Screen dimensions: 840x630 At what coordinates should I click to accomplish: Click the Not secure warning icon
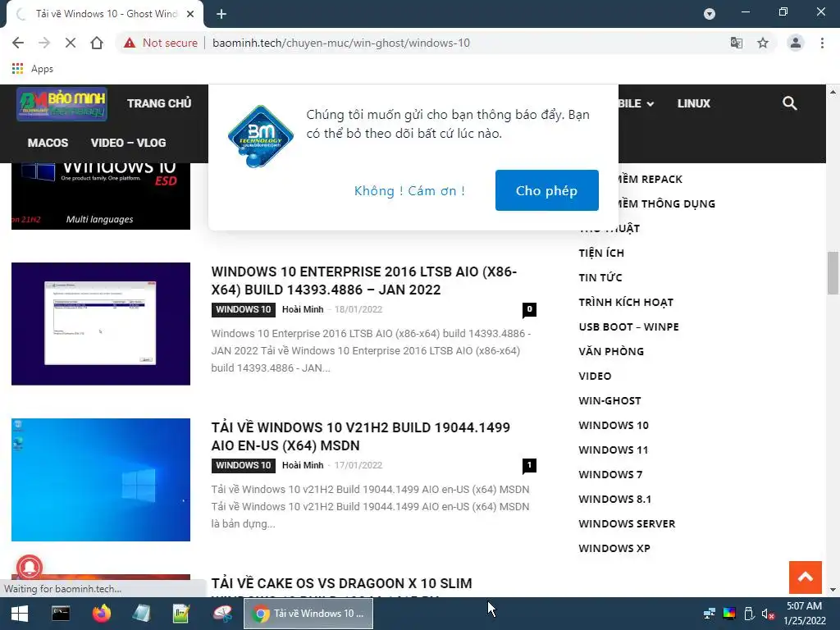click(130, 43)
